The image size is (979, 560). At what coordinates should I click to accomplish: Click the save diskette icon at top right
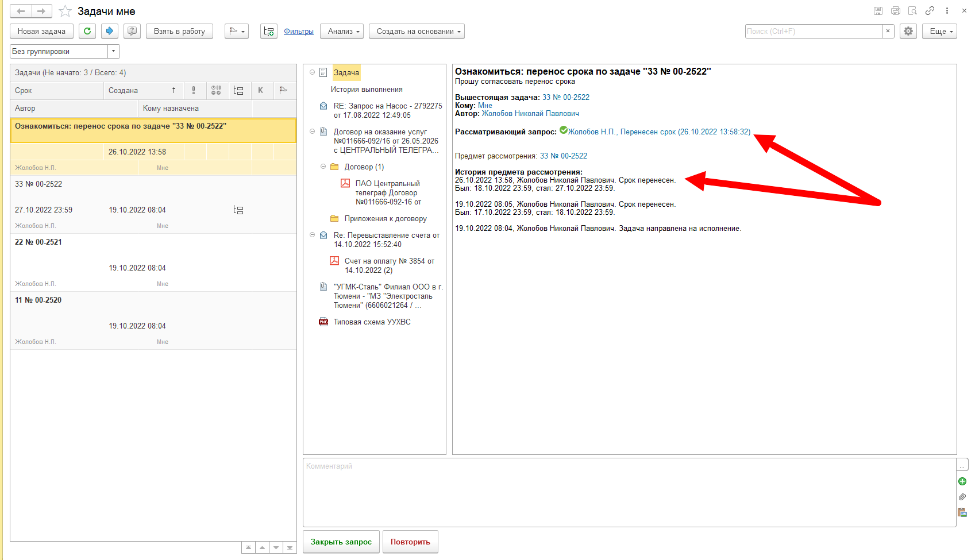click(878, 11)
